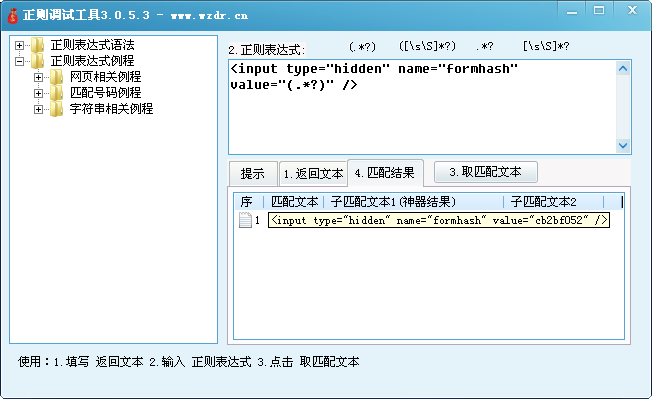
Task: Select the 字符串相关例程 tree label
Action: tap(111, 109)
